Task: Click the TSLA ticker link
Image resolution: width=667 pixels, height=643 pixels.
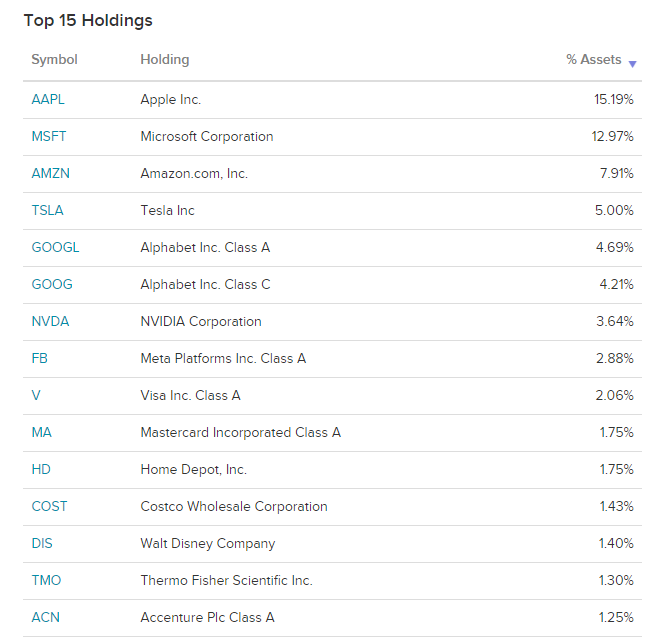Action: (x=48, y=210)
